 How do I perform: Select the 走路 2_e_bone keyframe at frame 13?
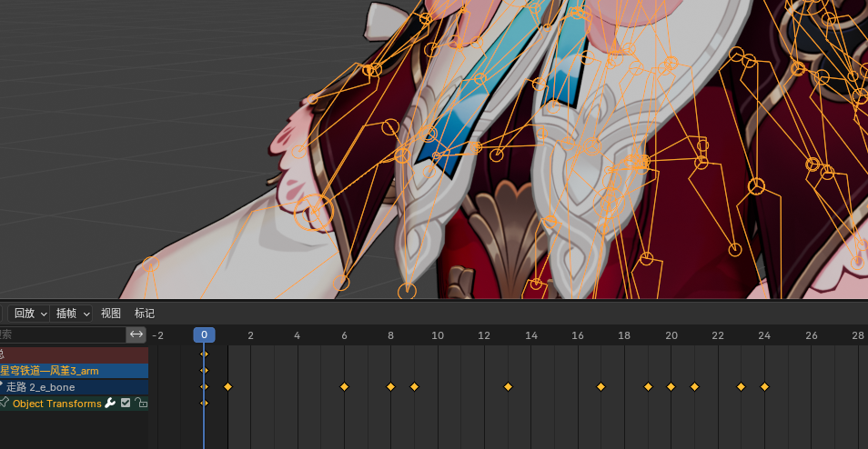(x=508, y=386)
